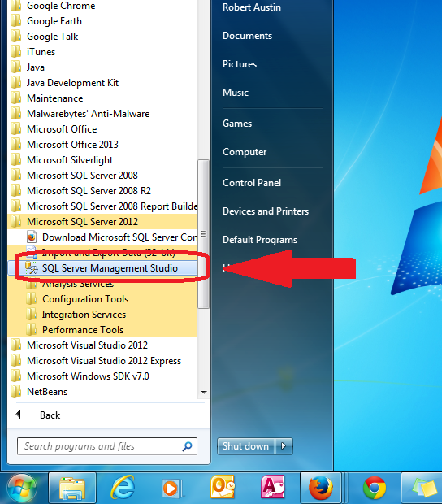Open Games from the Start menu
Screen dimensions: 442x504
[237, 124]
